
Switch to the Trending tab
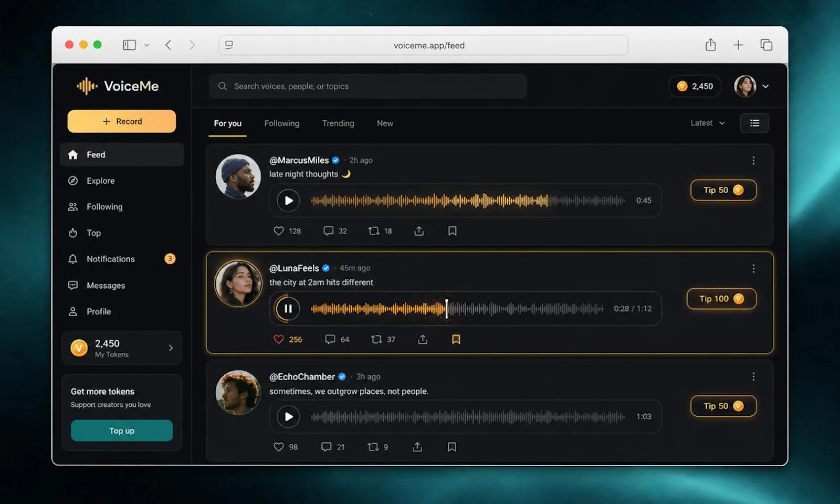[x=338, y=123]
